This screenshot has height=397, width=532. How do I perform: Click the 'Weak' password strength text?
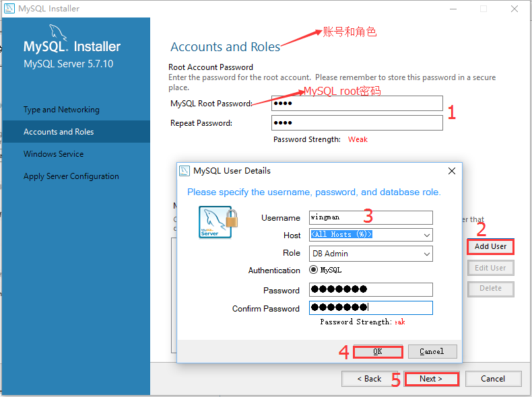click(358, 139)
